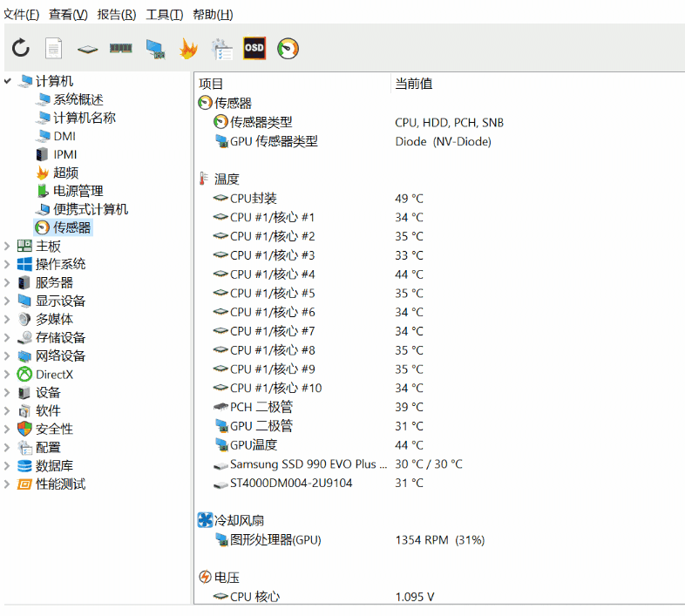
Task: Select the 图形处理器(GPU) fan row
Action: tap(438, 540)
